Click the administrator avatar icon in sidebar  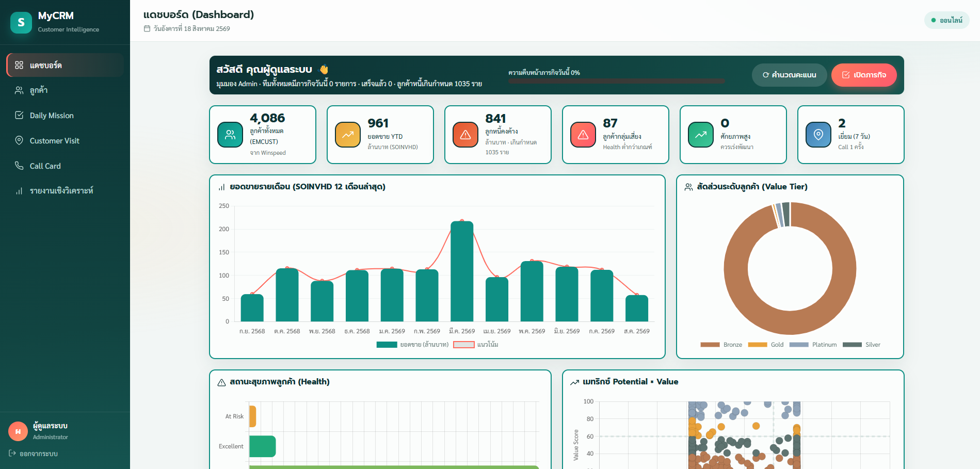coord(18,431)
